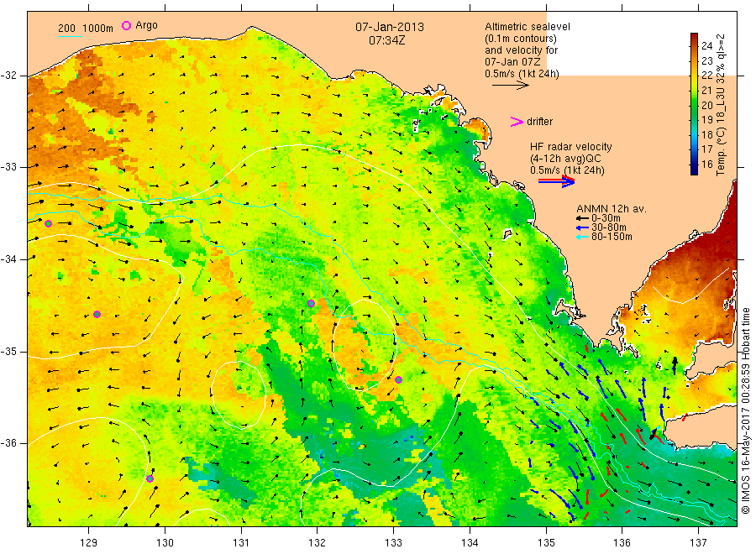Click the '80-150m' depth label

[x=612, y=237]
